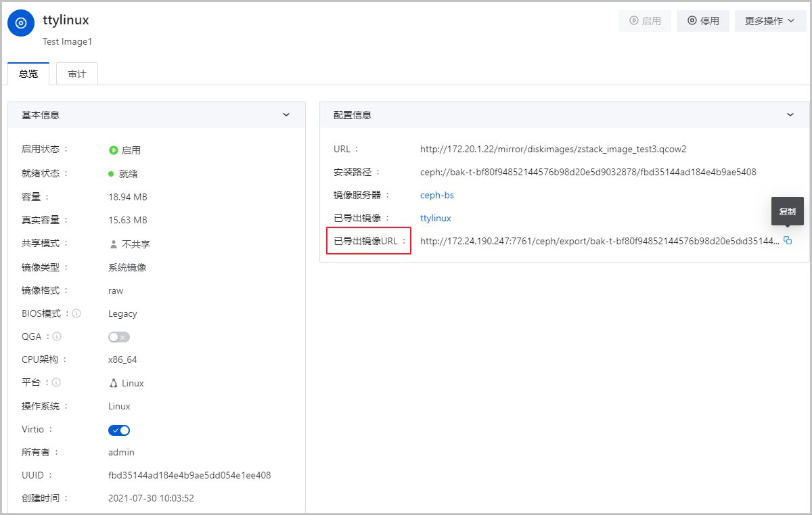Viewport: 812px width, 515px height.
Task: Open the ttylinux exported image link
Action: click(436, 218)
